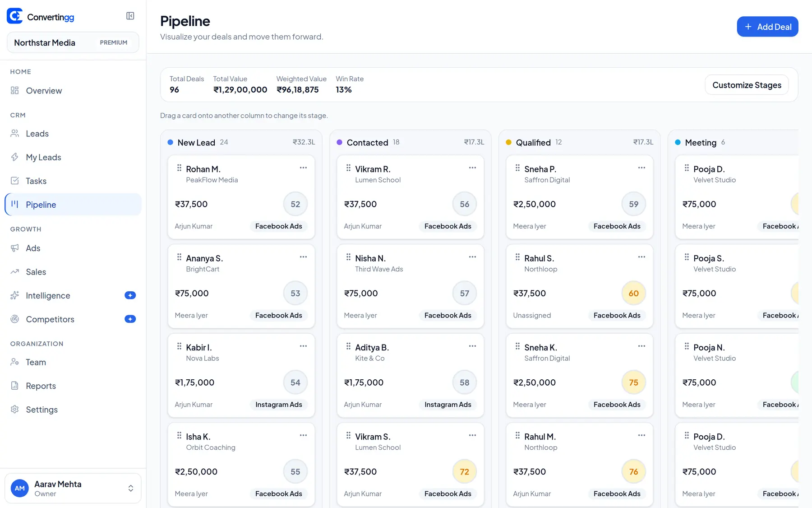Click the drag handle on Isha K. card
Viewport: 812px width, 508px height.
[x=179, y=435]
